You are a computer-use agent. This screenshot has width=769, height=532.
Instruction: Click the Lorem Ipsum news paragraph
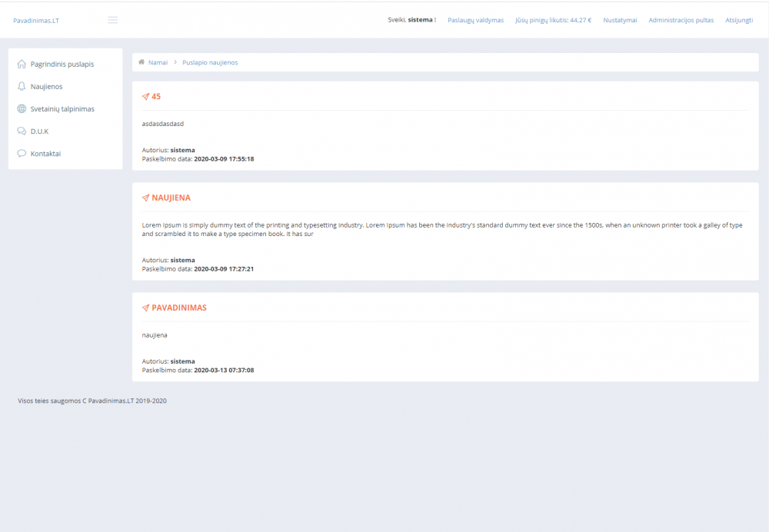coord(442,229)
